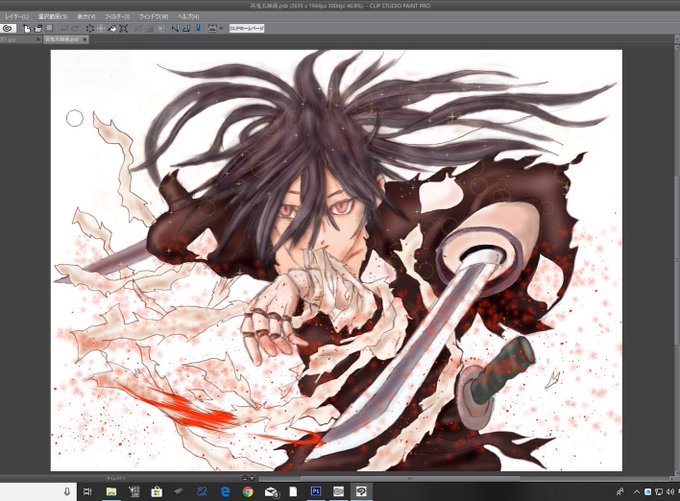
Task: Open the People icon in the tray
Action: (x=620, y=492)
